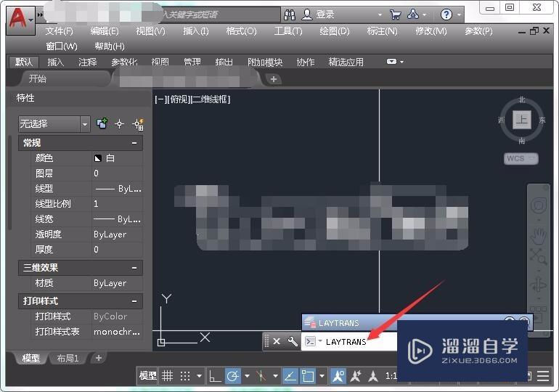Toggle polar tracking in status bar
Screen dimensions: 559x392
(x=233, y=376)
